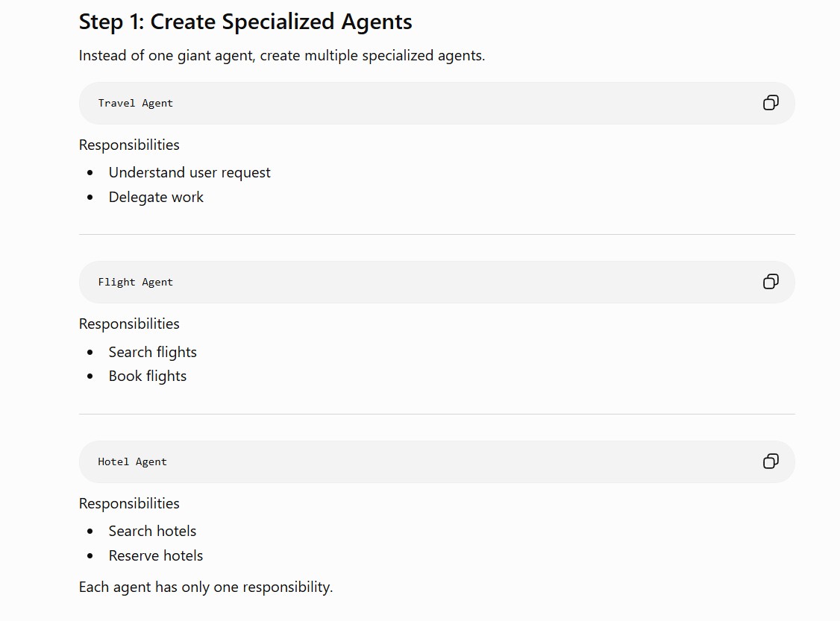Click the Search flights bullet item

(x=153, y=352)
